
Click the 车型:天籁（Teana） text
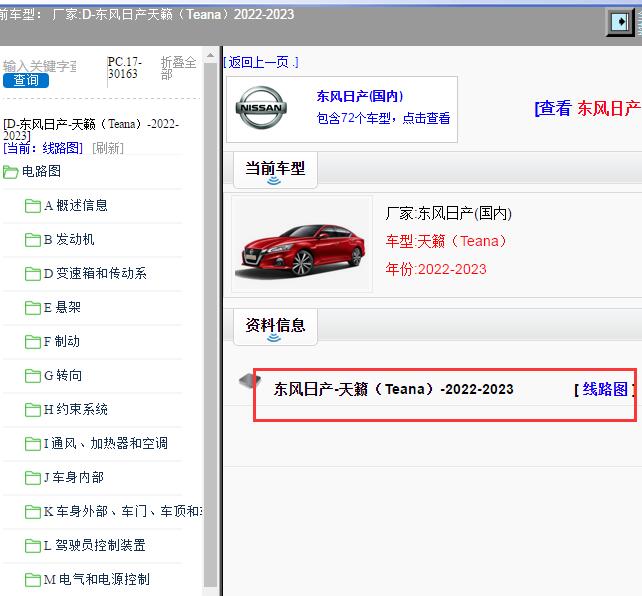[x=447, y=241]
